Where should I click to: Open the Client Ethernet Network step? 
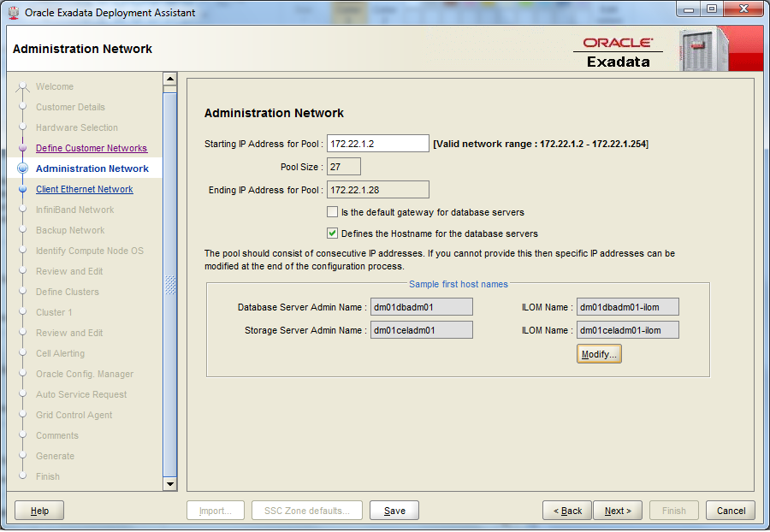pyautogui.click(x=84, y=189)
